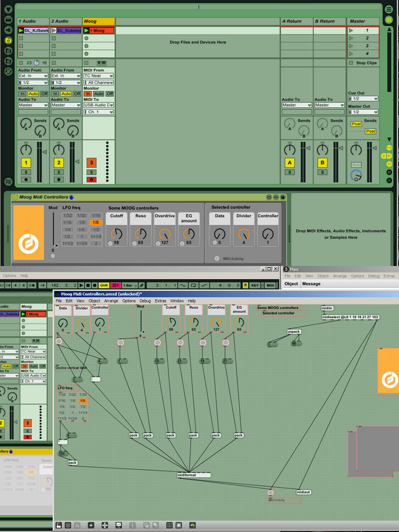The width and height of the screenshot is (399, 532).
Task: Select the 1/8. LFO freq button in device
Action: [96, 222]
